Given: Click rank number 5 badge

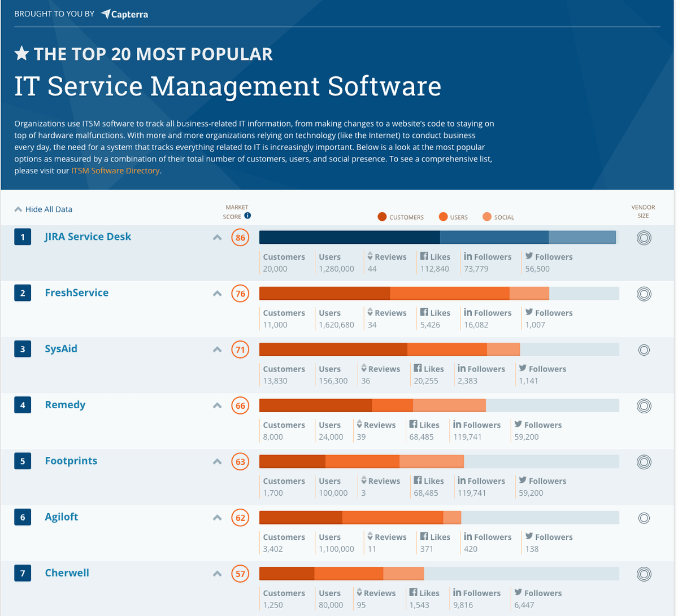Looking at the screenshot, I should tap(23, 461).
